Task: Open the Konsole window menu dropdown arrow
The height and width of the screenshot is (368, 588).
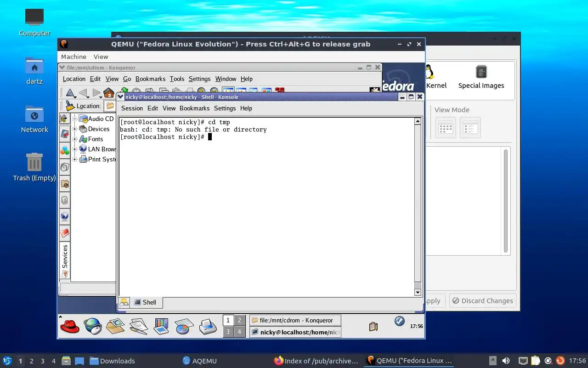Action: click(121, 97)
